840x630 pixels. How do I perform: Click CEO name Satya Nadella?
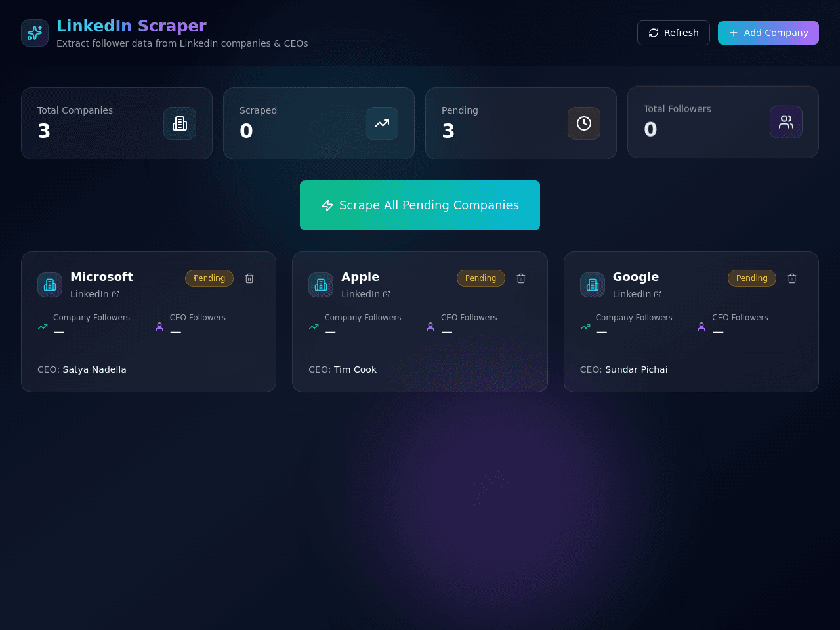point(94,369)
